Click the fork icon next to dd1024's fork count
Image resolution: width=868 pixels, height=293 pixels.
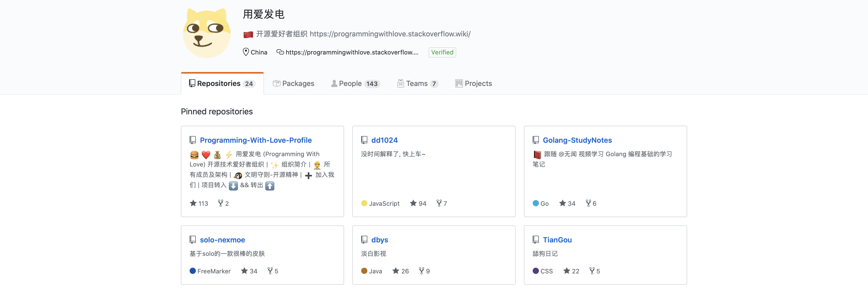(439, 203)
